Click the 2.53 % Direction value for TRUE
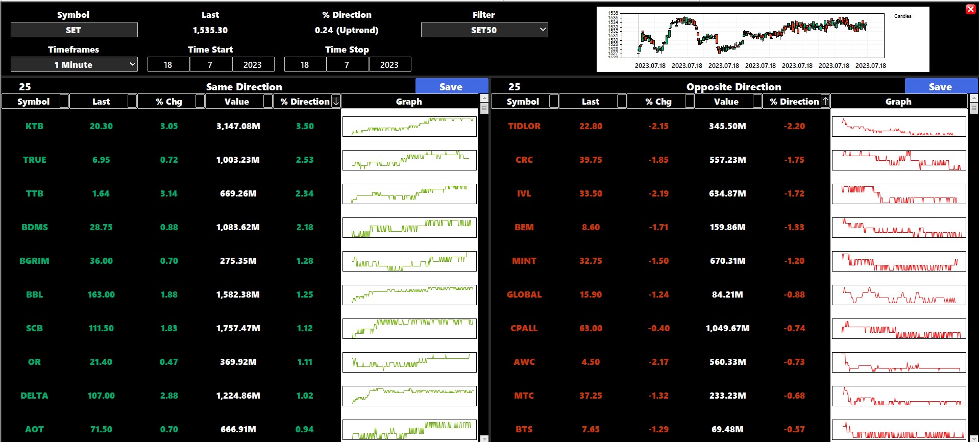The height and width of the screenshot is (442, 980). tap(305, 160)
